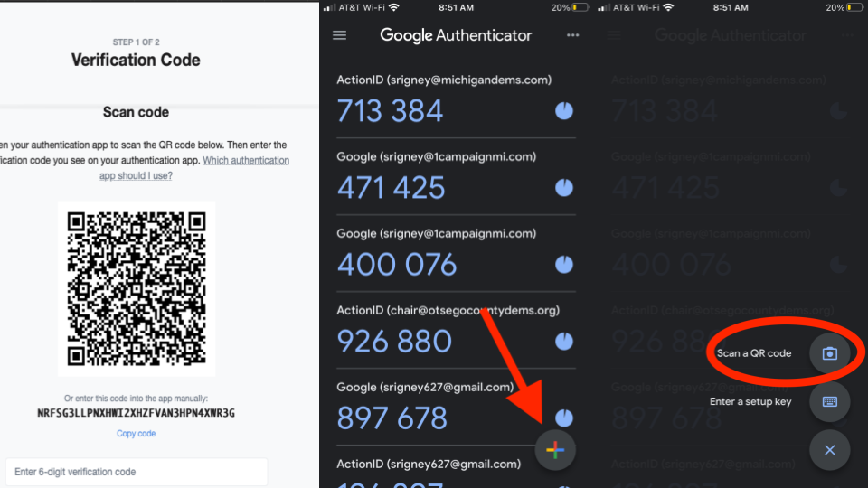Tap the timer circle beside code 926 880
Image resolution: width=868 pixels, height=488 pixels.
(x=564, y=342)
